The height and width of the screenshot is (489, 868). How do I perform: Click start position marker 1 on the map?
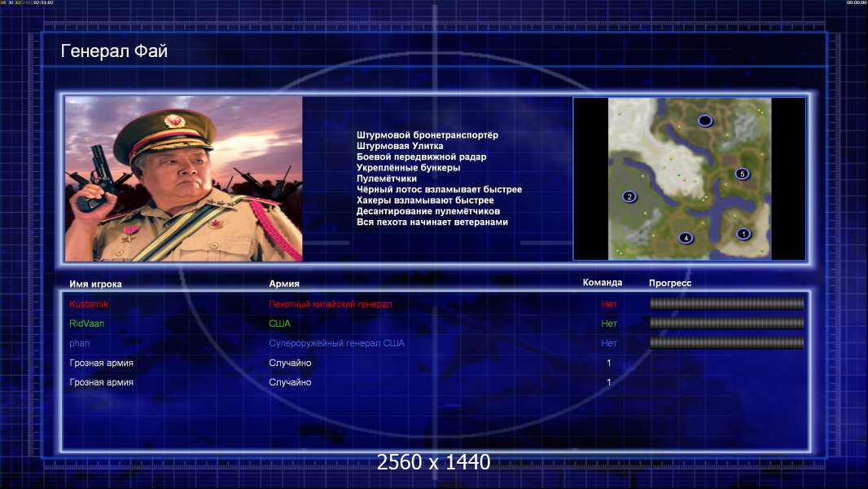coord(743,234)
